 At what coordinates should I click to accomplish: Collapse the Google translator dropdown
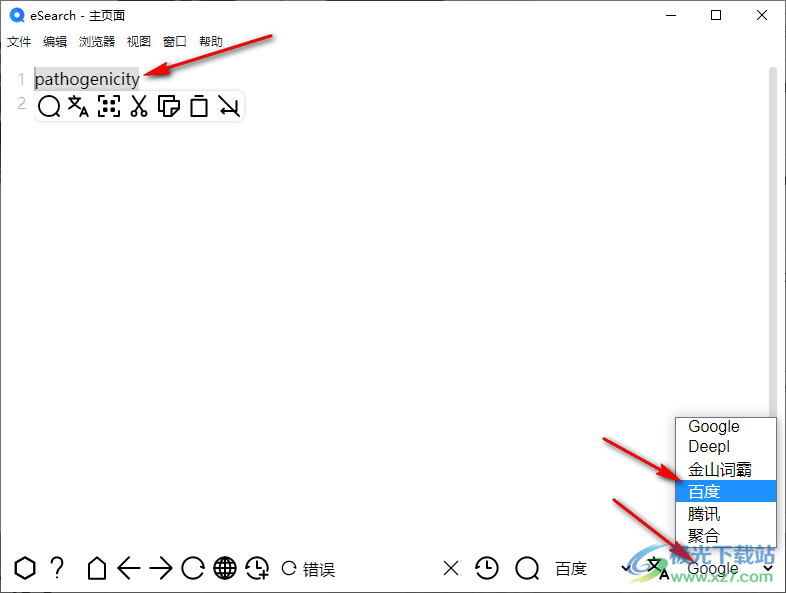point(730,568)
